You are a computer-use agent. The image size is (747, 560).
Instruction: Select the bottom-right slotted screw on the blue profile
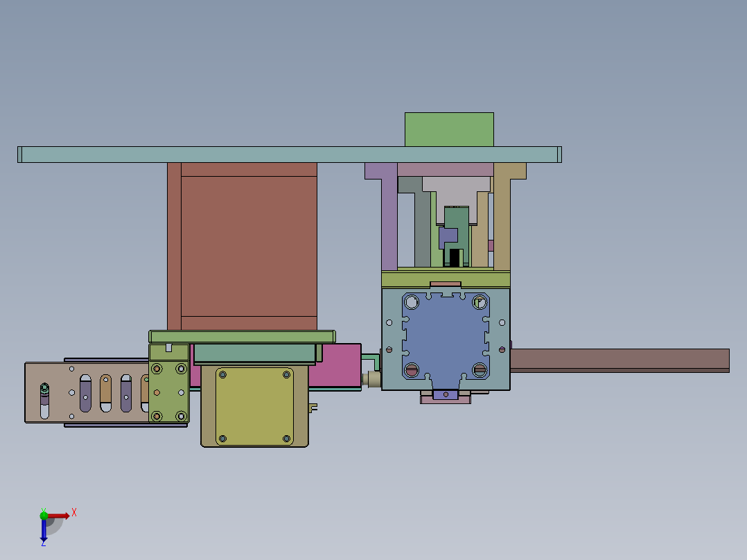(x=480, y=369)
